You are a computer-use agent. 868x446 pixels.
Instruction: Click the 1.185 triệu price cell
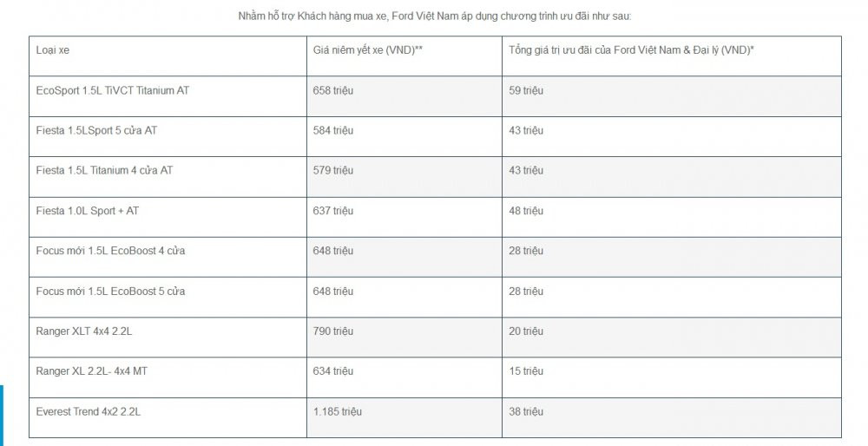(338, 411)
